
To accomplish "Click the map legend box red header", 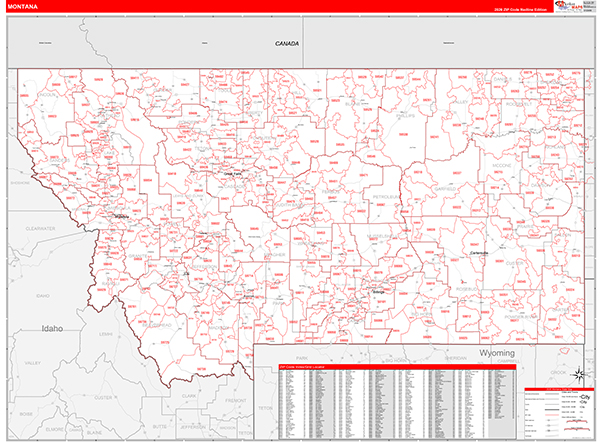I will pyautogui.click(x=559, y=389).
